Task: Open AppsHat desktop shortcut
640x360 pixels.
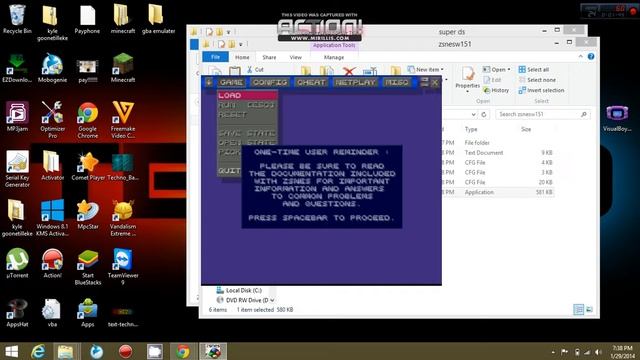Action: point(17,313)
